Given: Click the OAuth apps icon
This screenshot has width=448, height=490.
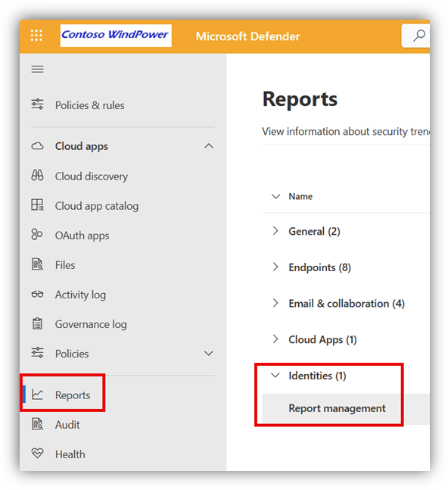Looking at the screenshot, I should pyautogui.click(x=37, y=234).
